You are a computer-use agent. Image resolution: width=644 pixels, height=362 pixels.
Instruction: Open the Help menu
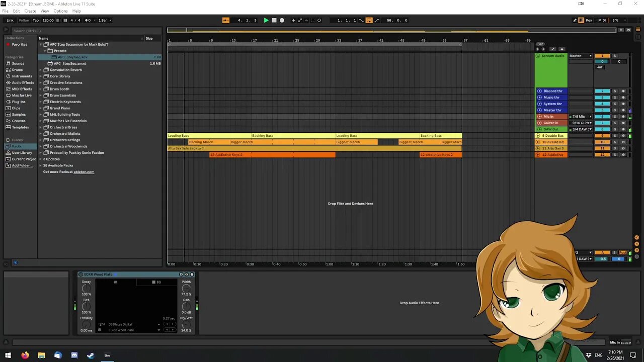tap(76, 11)
